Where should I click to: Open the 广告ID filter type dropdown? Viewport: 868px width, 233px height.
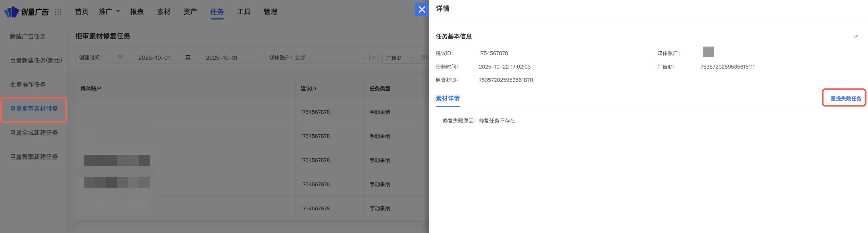click(400, 57)
